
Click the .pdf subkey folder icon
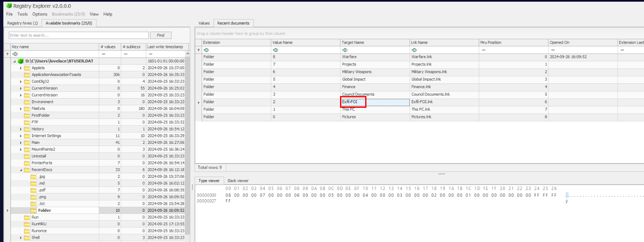[x=34, y=190]
